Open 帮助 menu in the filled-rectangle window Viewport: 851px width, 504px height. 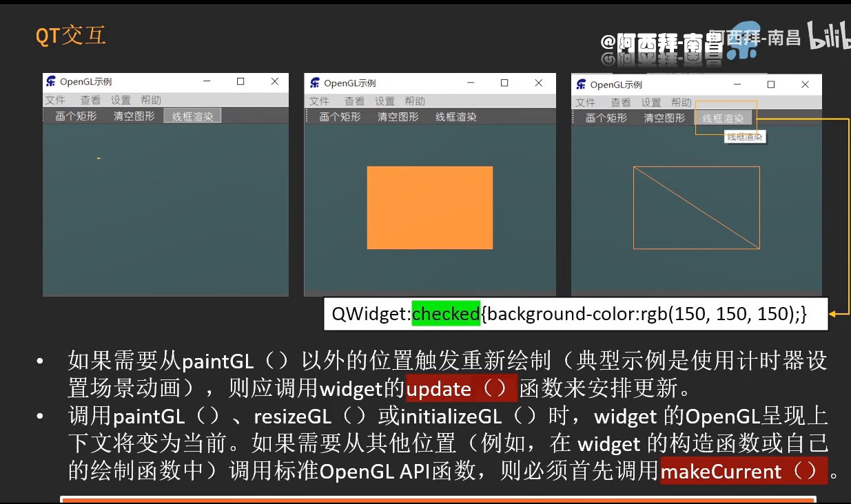click(415, 101)
